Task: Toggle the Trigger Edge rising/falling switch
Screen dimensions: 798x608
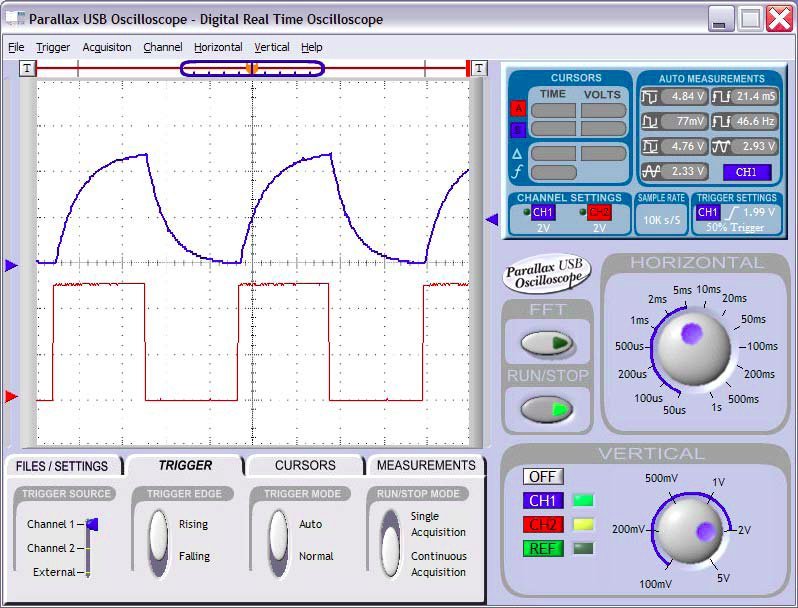Action: click(159, 540)
